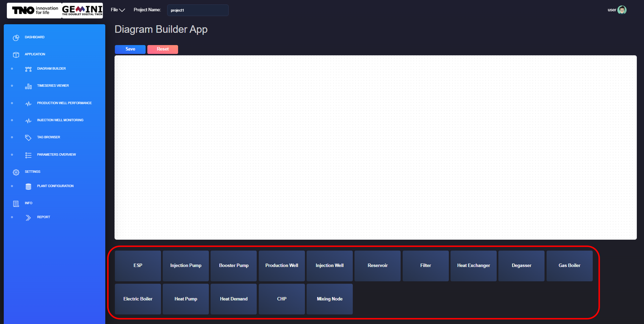Open the Info section in the sidebar

click(x=28, y=203)
